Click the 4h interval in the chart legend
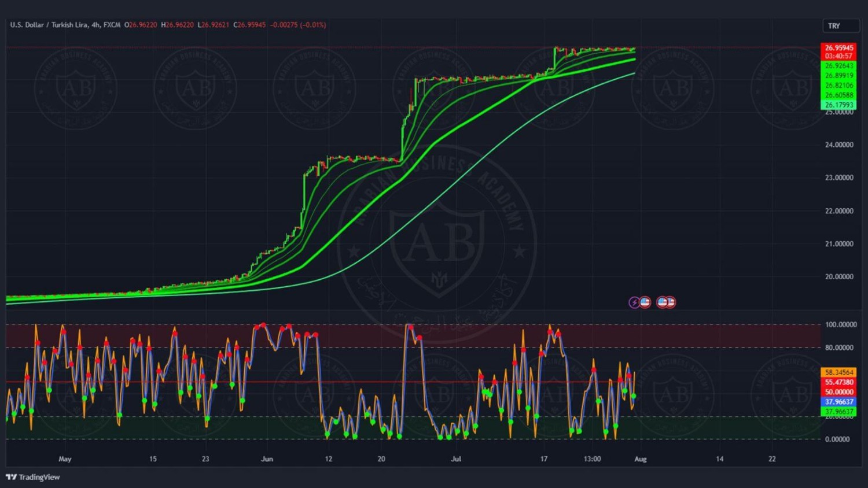 (x=96, y=25)
